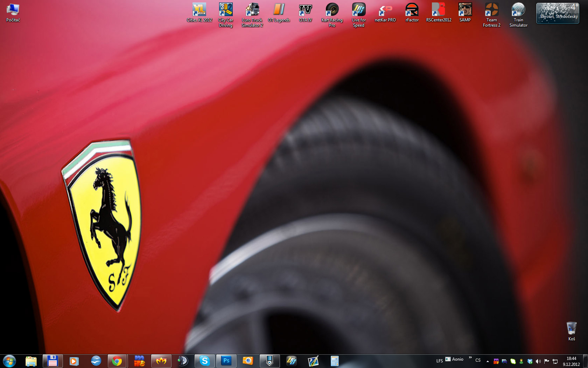
Task: Select the GTA IV desktop shortcut
Action: tap(306, 13)
